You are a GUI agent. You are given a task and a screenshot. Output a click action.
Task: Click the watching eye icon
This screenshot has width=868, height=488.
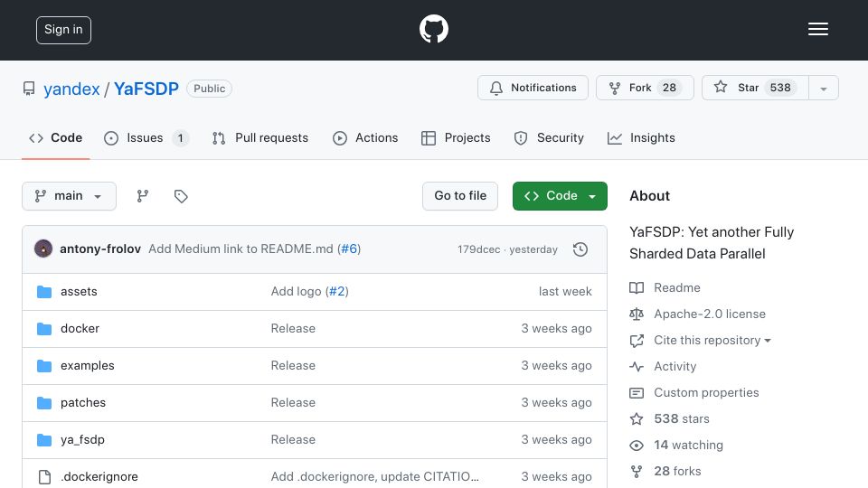(637, 446)
